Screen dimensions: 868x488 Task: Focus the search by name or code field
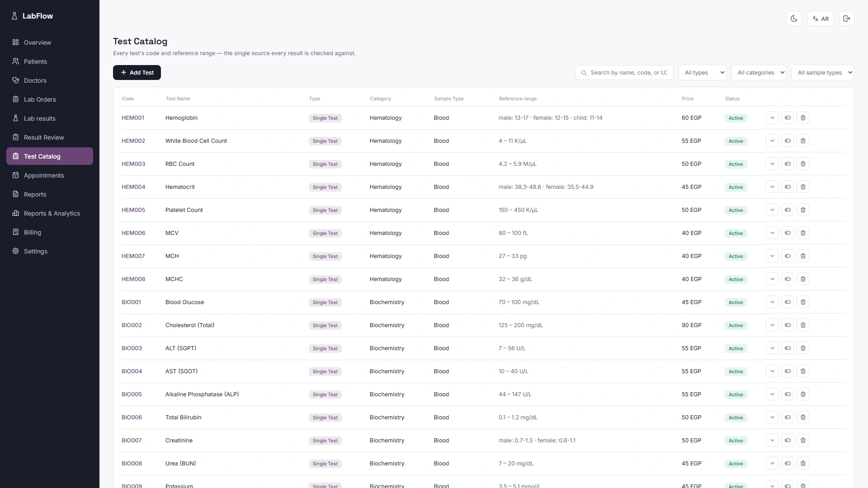(x=624, y=73)
